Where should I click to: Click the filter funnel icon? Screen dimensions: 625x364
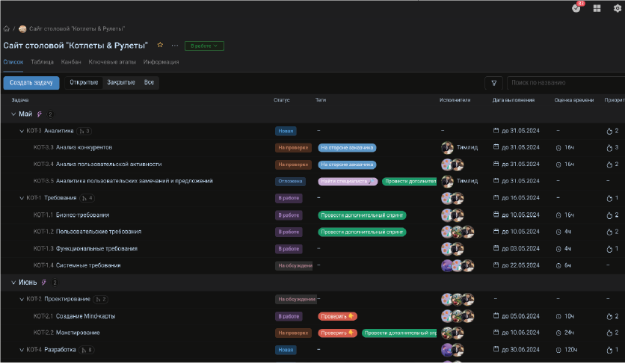(x=493, y=83)
